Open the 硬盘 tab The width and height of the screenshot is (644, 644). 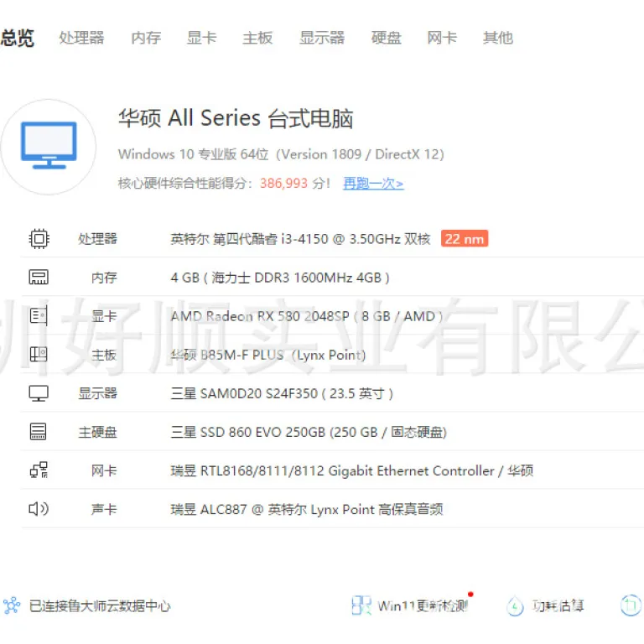[386, 38]
